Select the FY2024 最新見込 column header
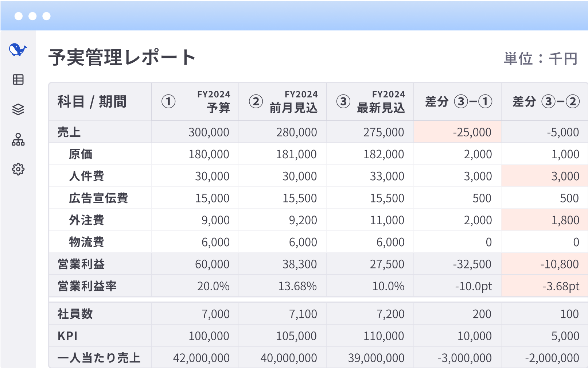 370,102
